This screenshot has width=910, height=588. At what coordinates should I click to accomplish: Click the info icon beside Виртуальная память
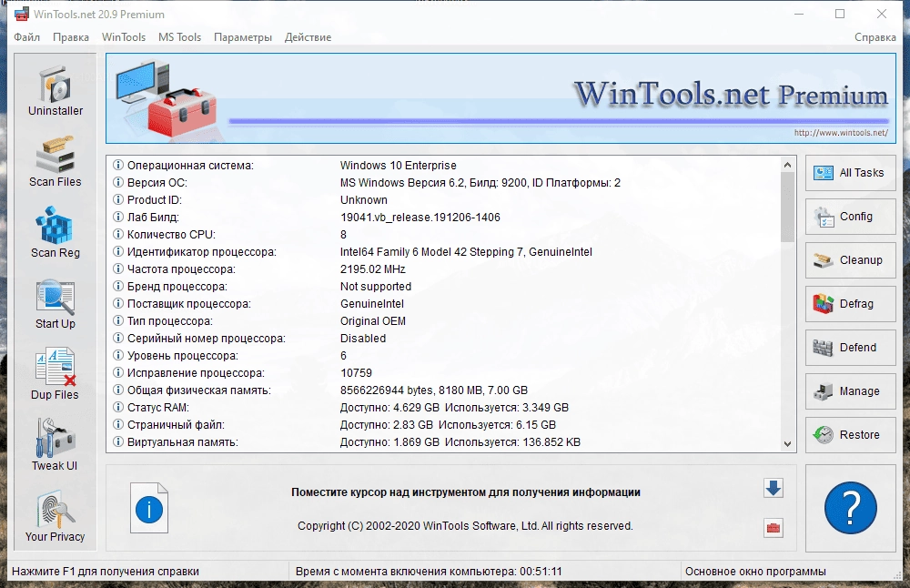117,441
